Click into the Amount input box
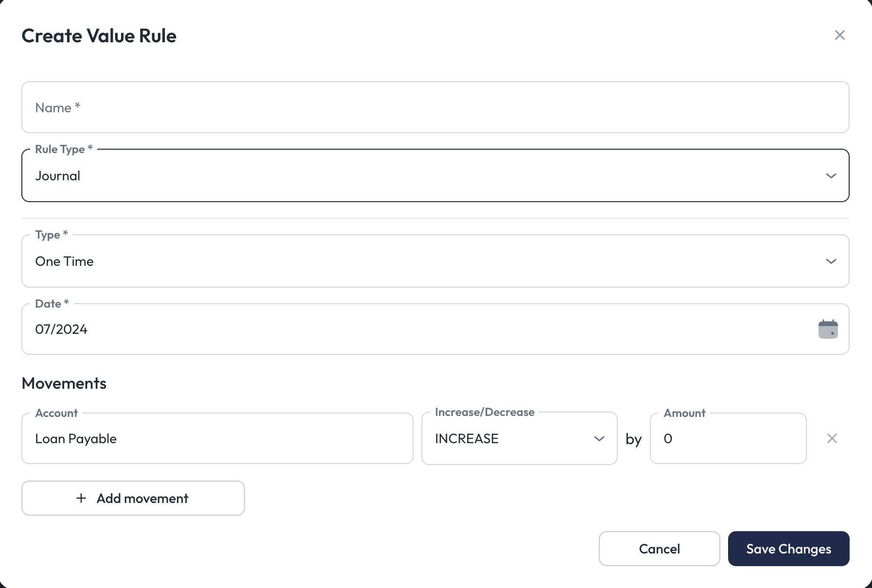 tap(728, 439)
